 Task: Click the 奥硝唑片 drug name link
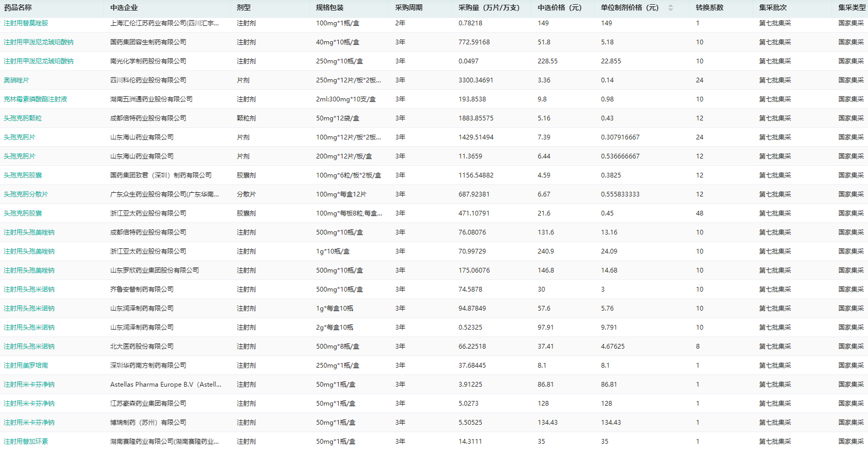(16, 80)
